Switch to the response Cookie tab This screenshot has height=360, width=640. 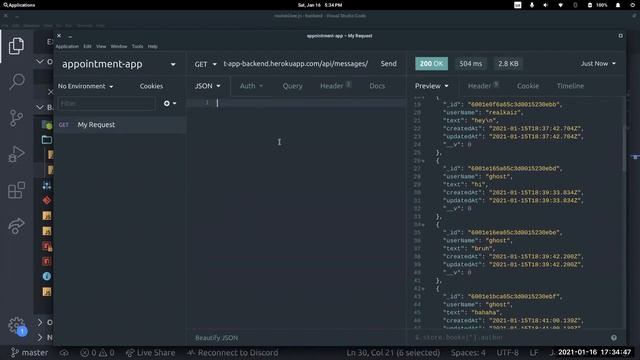pos(528,86)
